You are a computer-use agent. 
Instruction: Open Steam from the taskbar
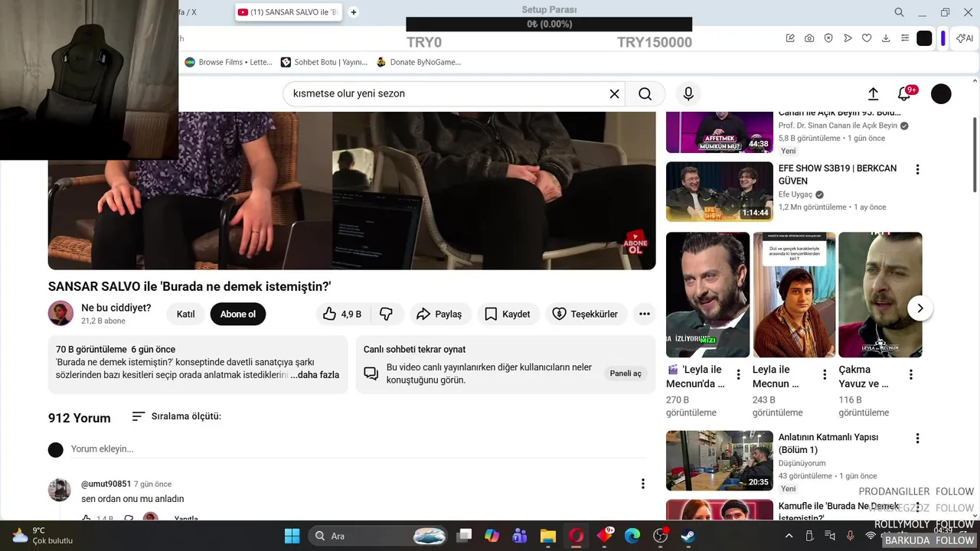click(688, 536)
